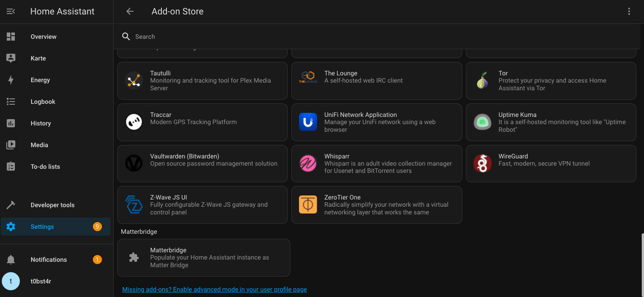Click the Matterbridge puzzle piece icon
Viewport: 644px width, 297px height.
(134, 257)
